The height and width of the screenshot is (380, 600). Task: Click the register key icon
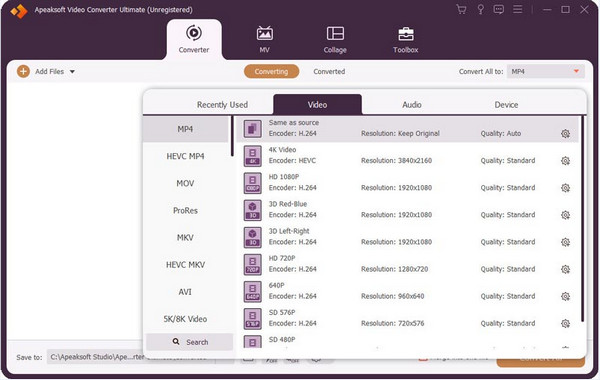[x=480, y=9]
